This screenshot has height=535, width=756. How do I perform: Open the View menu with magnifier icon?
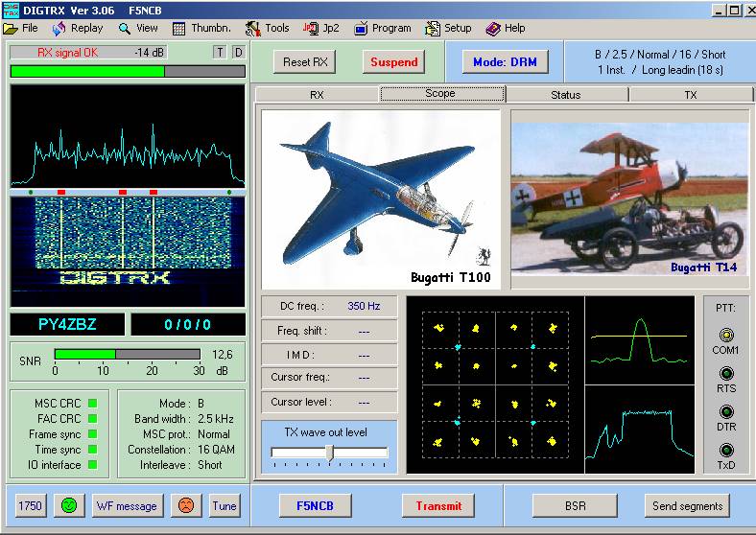138,28
